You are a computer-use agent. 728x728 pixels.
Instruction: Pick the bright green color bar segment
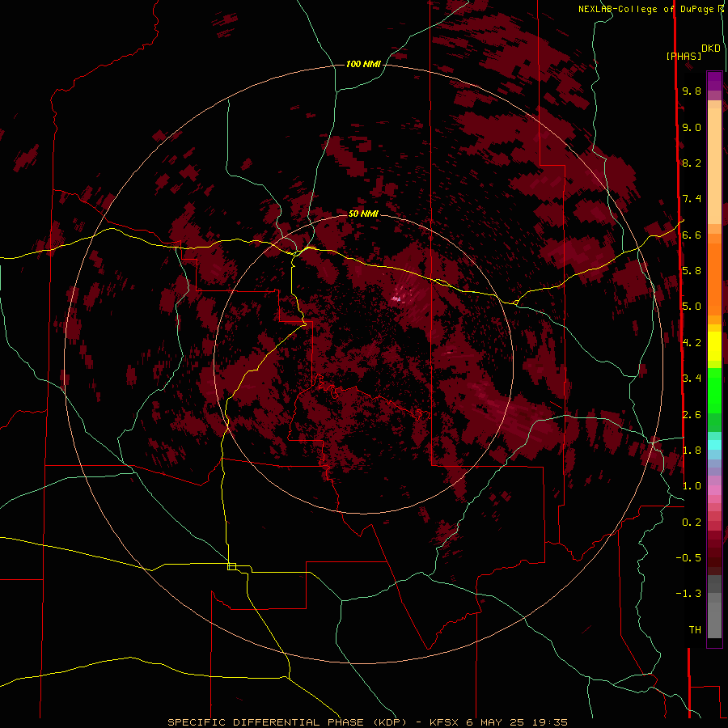714,390
